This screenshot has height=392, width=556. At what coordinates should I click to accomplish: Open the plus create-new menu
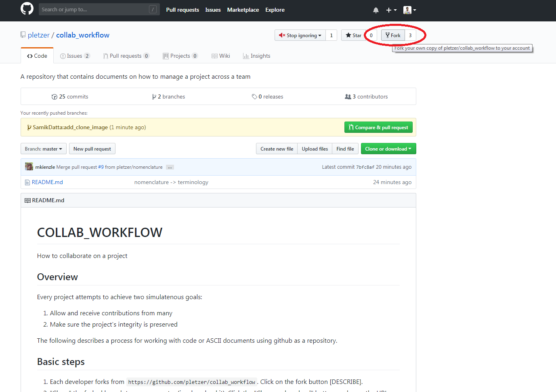pyautogui.click(x=391, y=10)
